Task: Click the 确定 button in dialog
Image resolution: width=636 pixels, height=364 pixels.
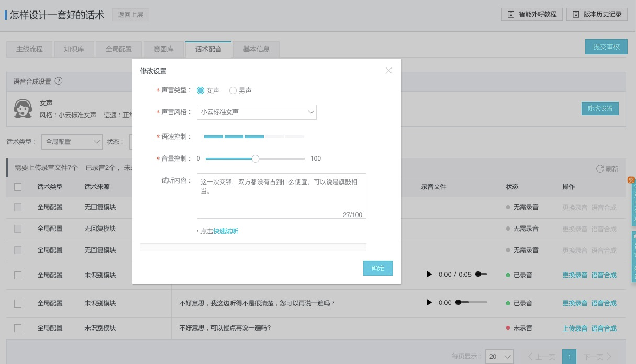Action: (378, 268)
